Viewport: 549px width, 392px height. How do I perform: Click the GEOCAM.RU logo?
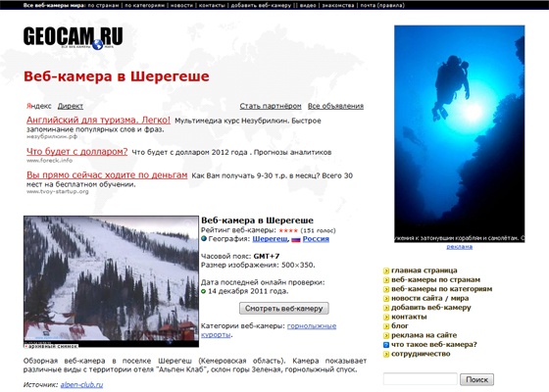[x=74, y=38]
